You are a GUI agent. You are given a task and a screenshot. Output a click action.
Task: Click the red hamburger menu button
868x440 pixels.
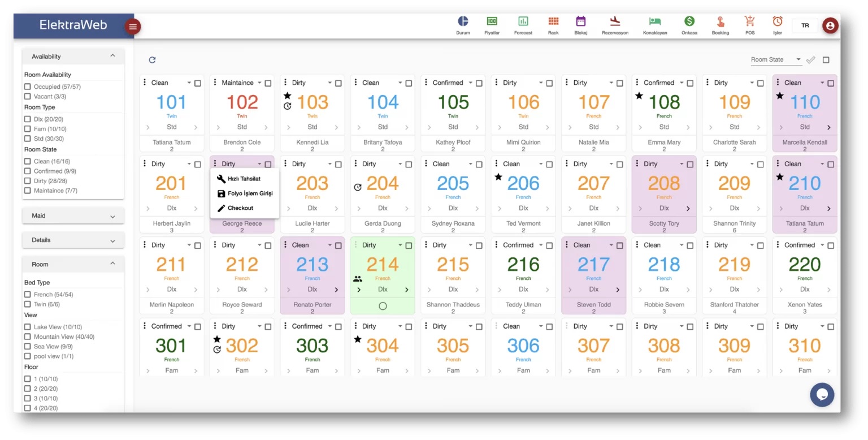coord(133,27)
